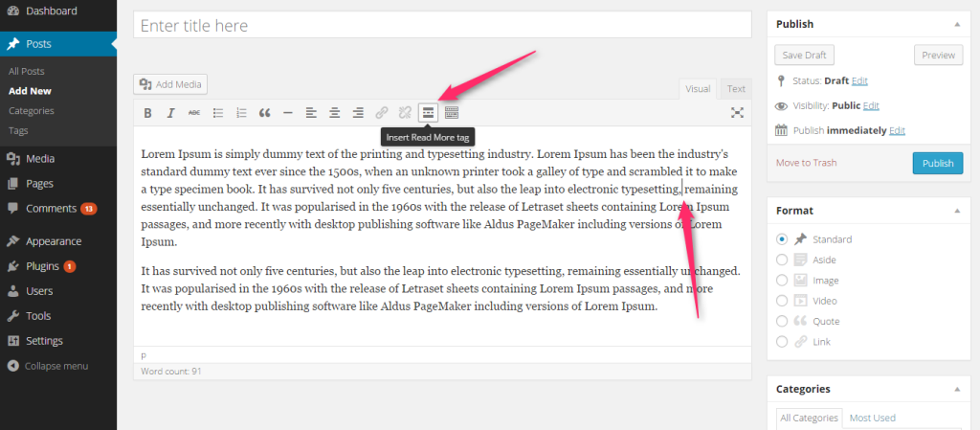
Task: Align text left
Action: pyautogui.click(x=311, y=113)
